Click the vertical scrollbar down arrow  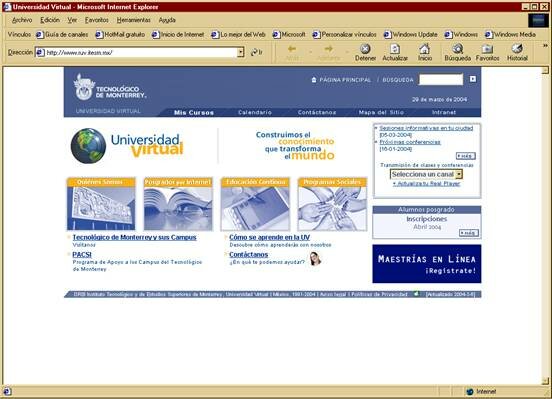coord(545,381)
